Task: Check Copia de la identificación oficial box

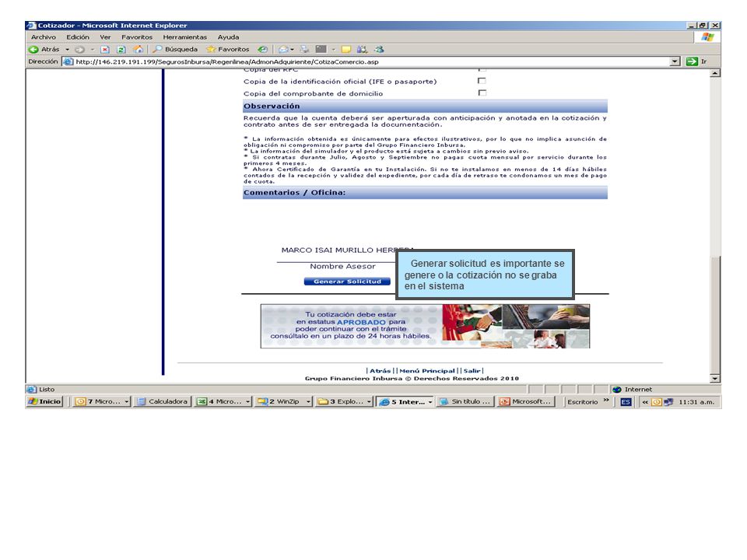Action: [482, 81]
